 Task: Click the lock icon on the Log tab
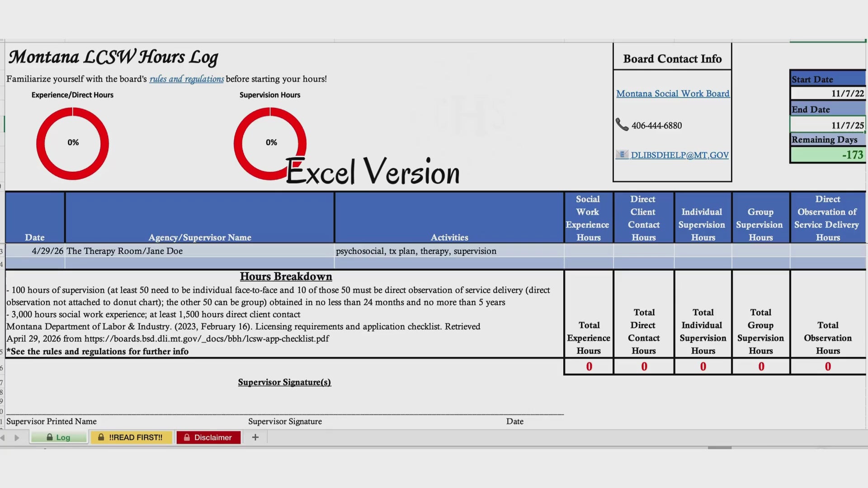click(50, 437)
